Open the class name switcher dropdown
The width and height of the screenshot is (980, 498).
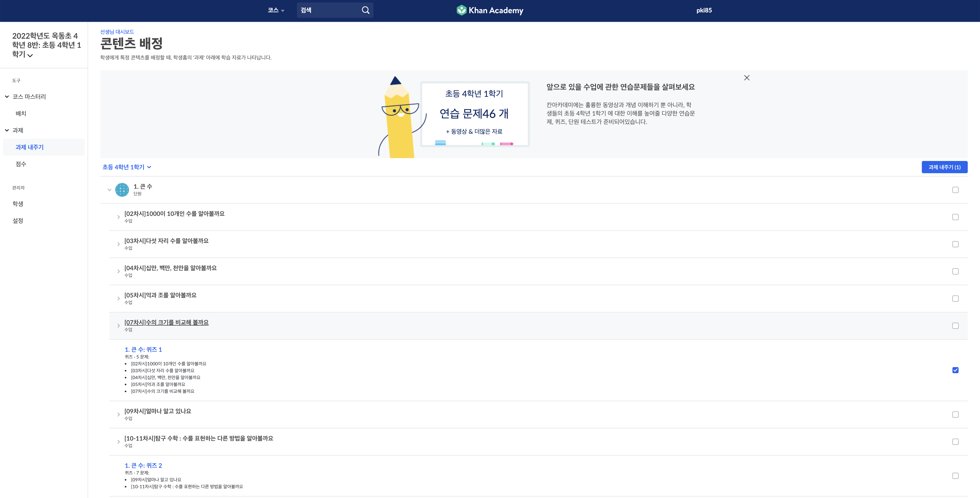(x=30, y=56)
